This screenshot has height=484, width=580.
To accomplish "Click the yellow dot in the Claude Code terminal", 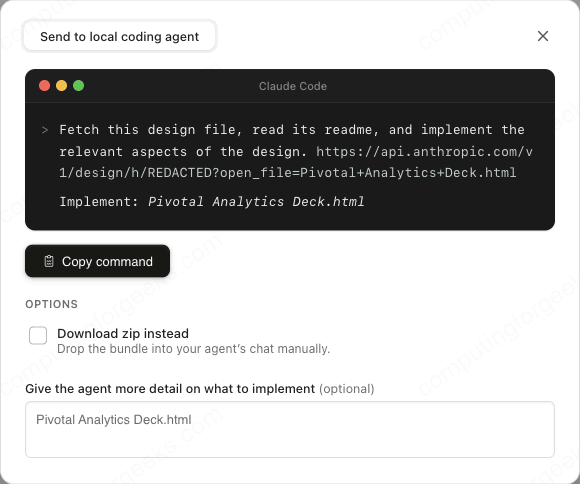I will coord(61,85).
